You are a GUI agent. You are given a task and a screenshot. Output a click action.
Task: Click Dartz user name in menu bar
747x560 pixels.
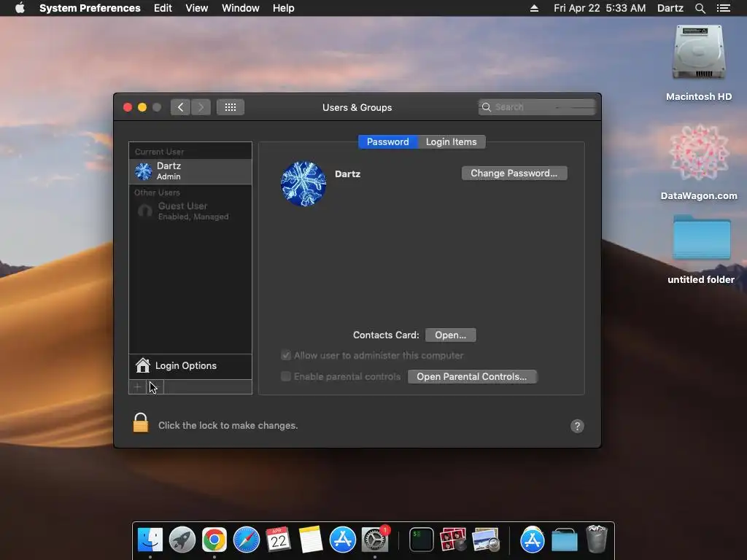(670, 8)
